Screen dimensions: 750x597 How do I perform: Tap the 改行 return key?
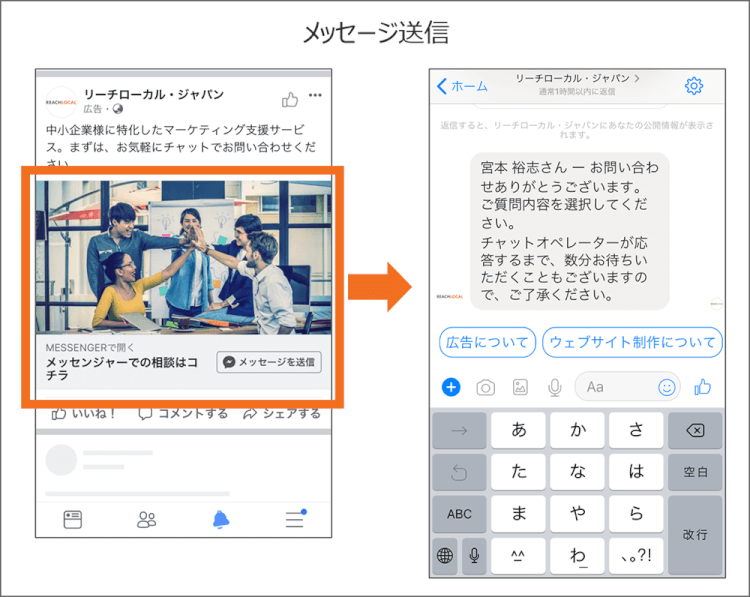coord(695,535)
